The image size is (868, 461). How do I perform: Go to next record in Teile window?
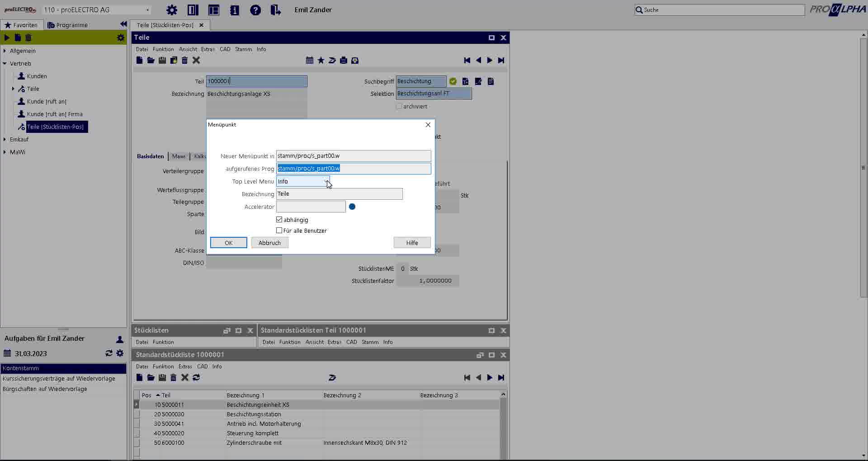[490, 60]
